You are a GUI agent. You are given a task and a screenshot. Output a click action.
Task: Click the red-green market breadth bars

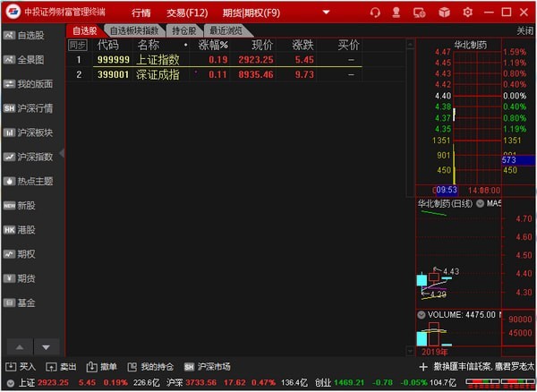point(499,382)
